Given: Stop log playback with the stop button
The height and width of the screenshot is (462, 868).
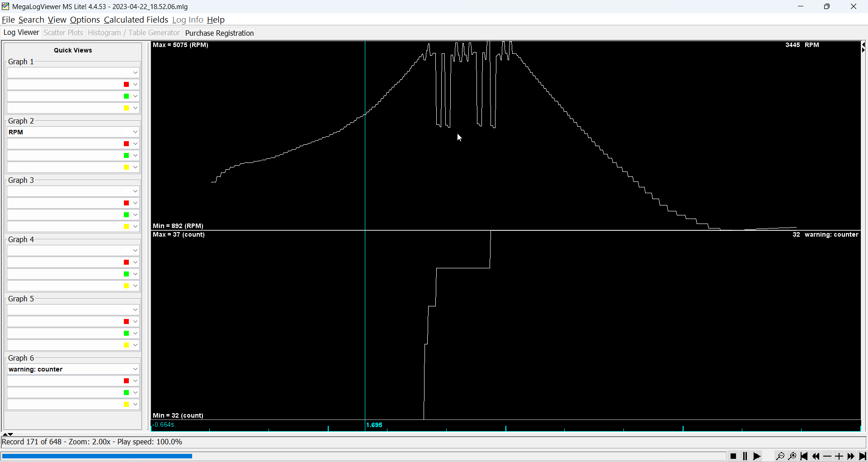Looking at the screenshot, I should click(x=733, y=456).
